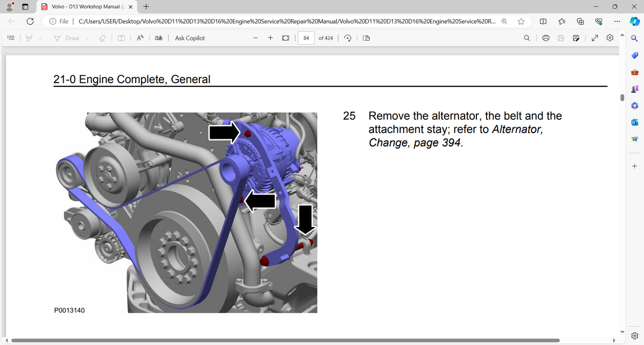Expand the Highlight pen options
The image size is (644, 345).
[x=39, y=38]
